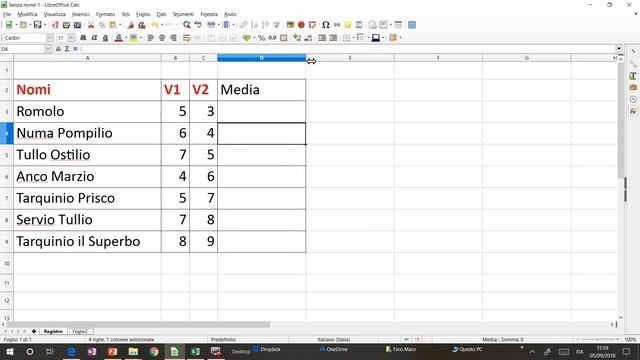Image resolution: width=640 pixels, height=360 pixels.
Task: Toggle underline formatting
Action: point(105,38)
